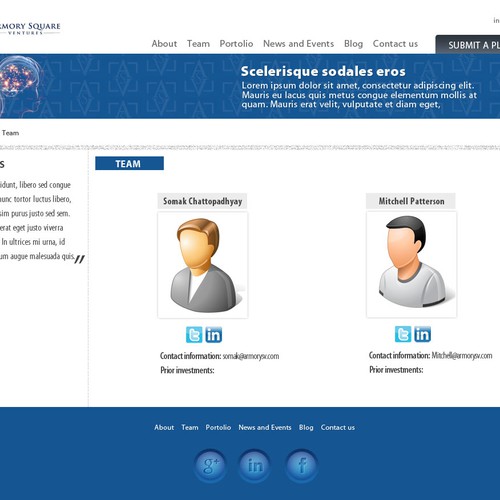Click the Facebook footer round icon
The image size is (500, 500).
pyautogui.click(x=302, y=465)
